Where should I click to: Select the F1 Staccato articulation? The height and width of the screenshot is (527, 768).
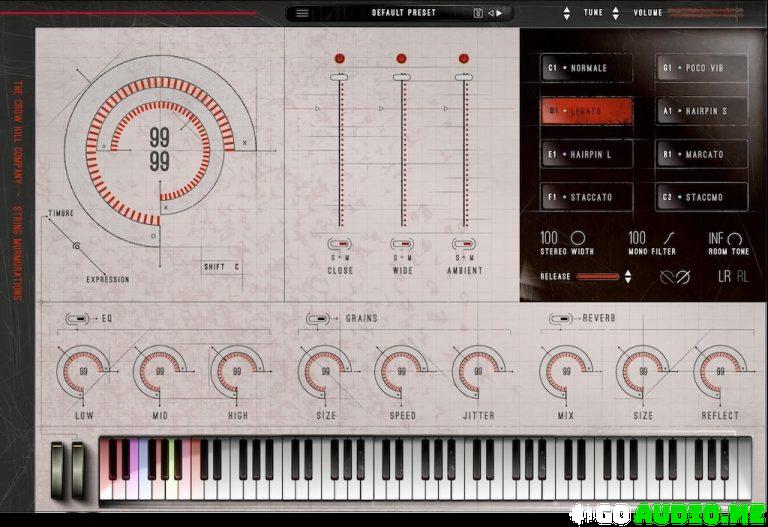click(586, 197)
